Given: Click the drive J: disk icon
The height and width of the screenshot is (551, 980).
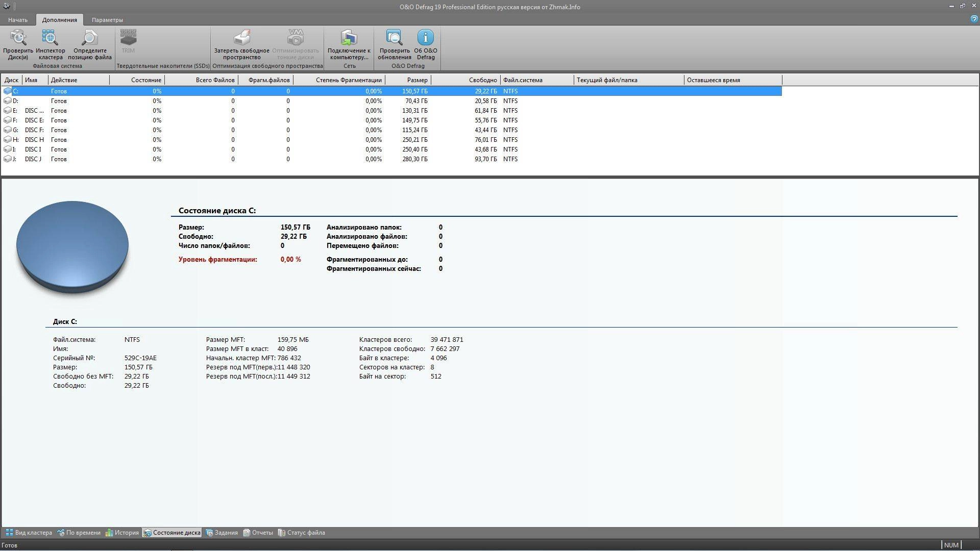Looking at the screenshot, I should [8, 159].
